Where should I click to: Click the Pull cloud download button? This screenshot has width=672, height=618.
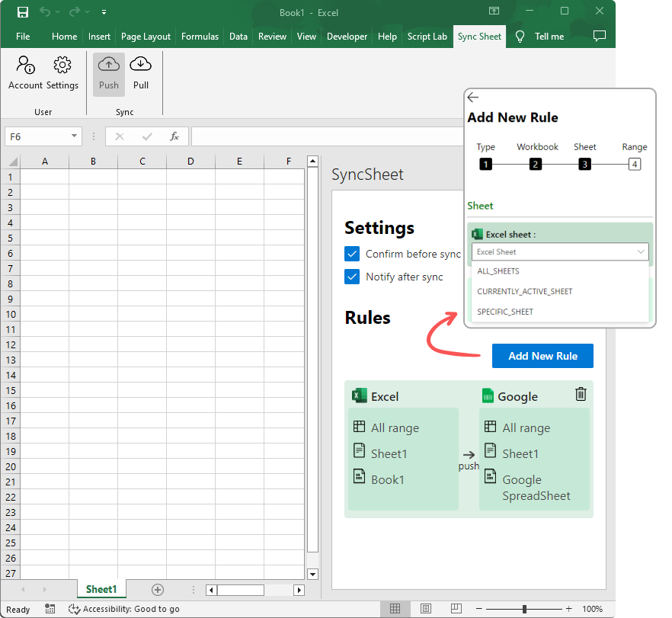coord(140,74)
